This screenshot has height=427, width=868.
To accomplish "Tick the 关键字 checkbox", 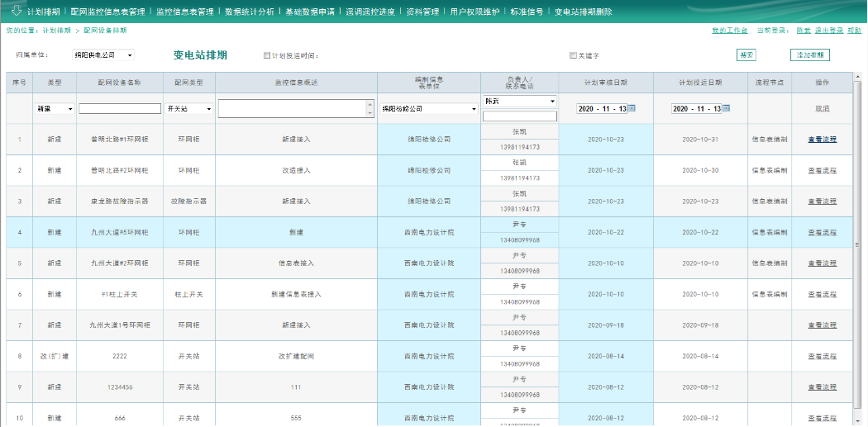I will tap(573, 56).
